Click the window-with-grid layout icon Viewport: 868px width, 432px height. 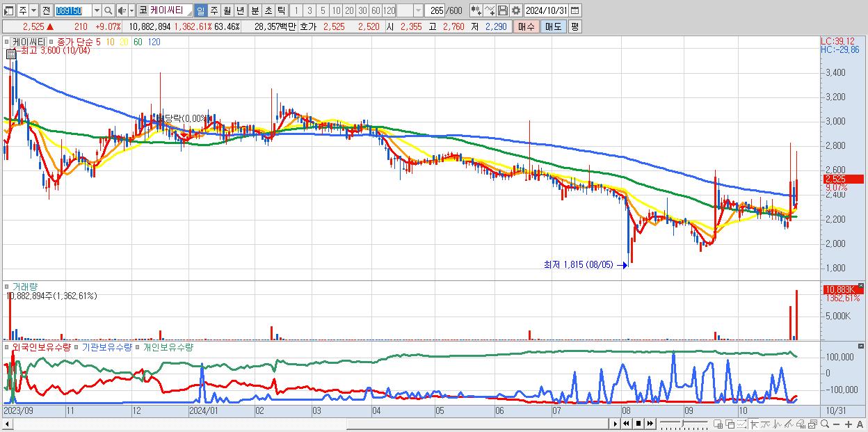pyautogui.click(x=718, y=424)
